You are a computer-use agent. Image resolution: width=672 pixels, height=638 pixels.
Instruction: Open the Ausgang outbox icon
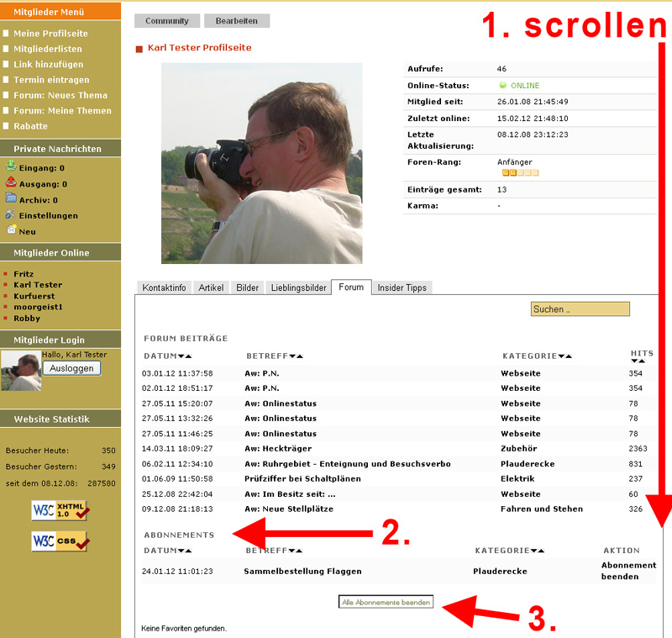(11, 183)
